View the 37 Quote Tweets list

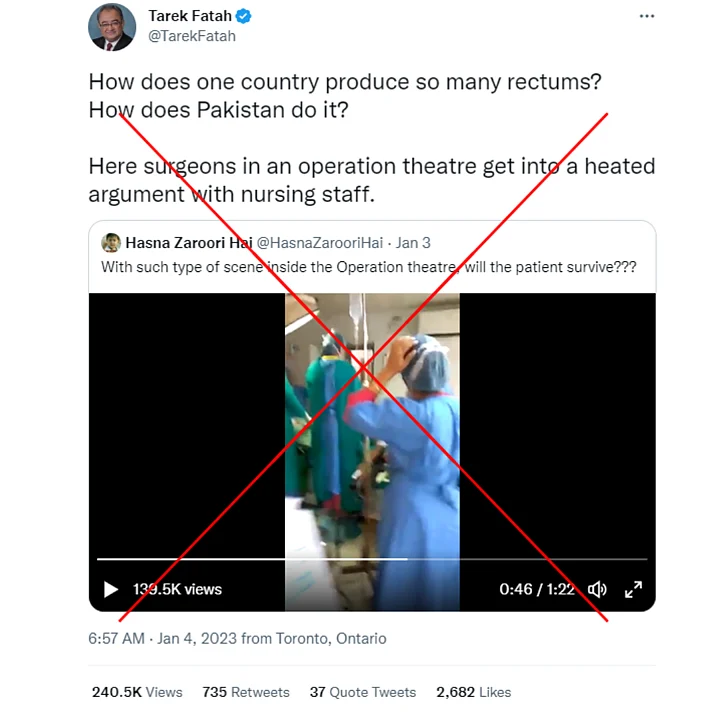pos(362,692)
